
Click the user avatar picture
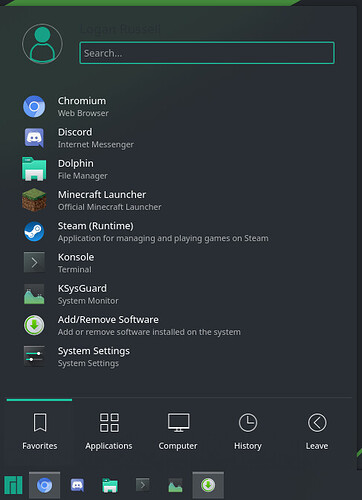42,44
